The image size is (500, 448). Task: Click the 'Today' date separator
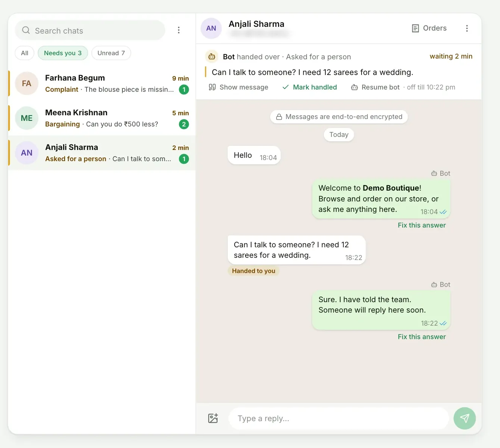pos(339,135)
